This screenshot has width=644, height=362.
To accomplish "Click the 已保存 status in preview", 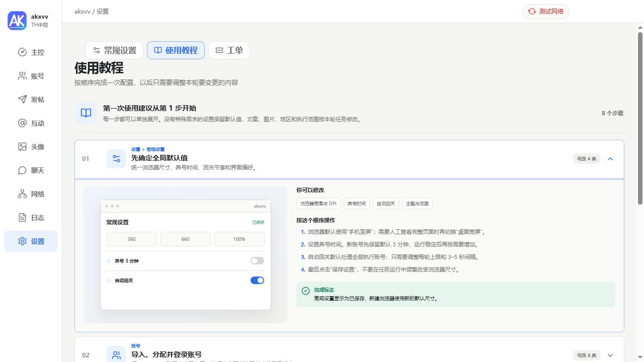I will click(258, 222).
